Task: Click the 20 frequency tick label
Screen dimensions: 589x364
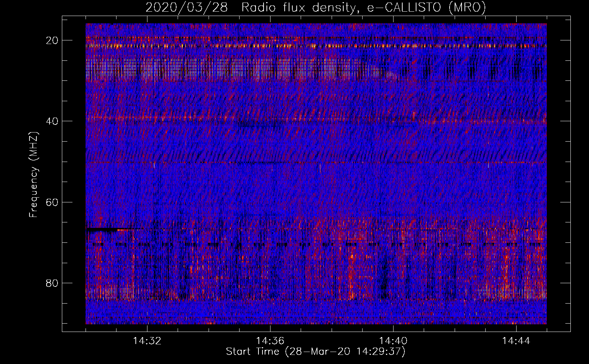Action: (52, 40)
